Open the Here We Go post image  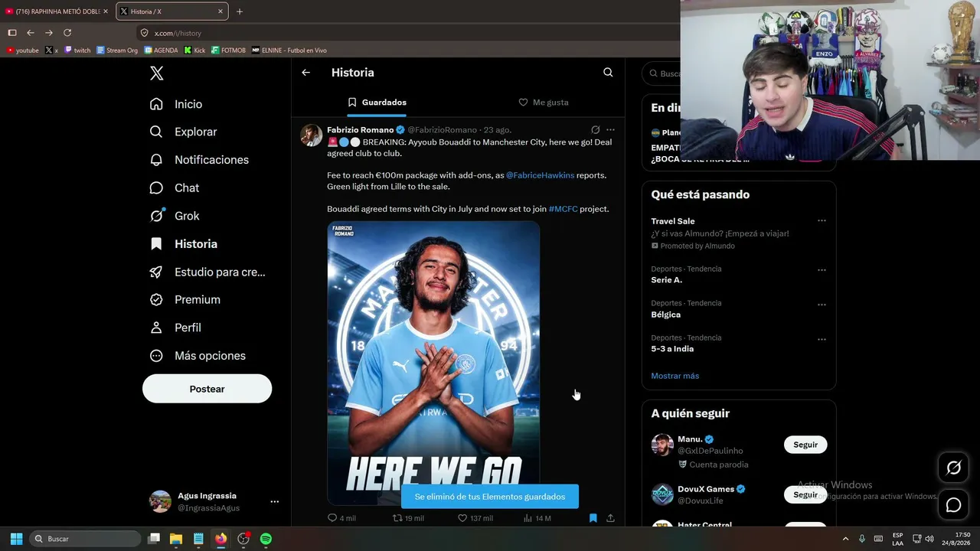(433, 363)
